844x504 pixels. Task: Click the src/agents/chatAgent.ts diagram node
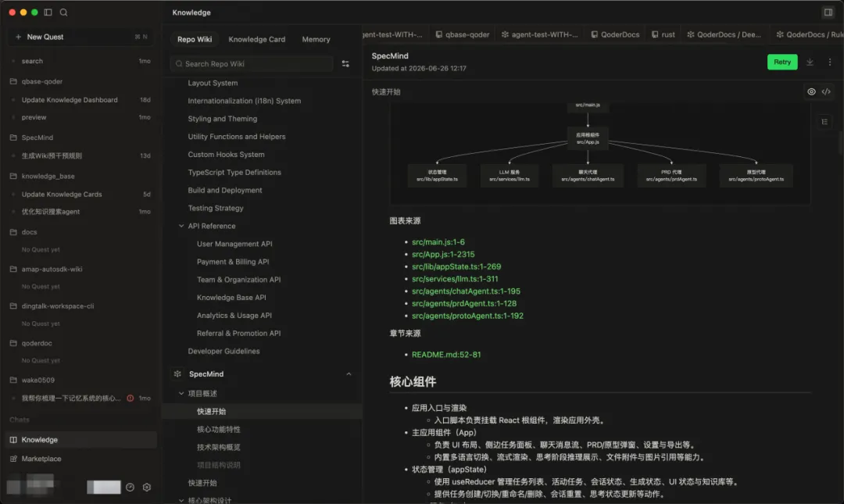(588, 176)
